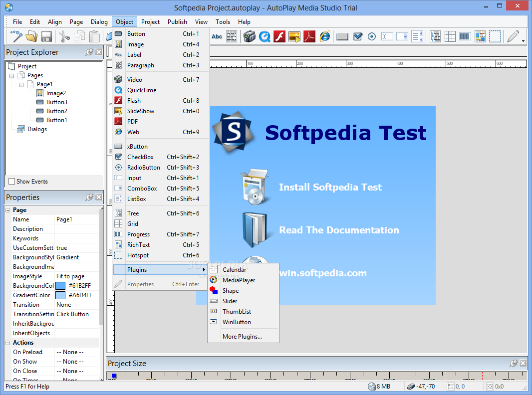Click the Name property value Page1
The image size is (532, 395).
(77, 219)
